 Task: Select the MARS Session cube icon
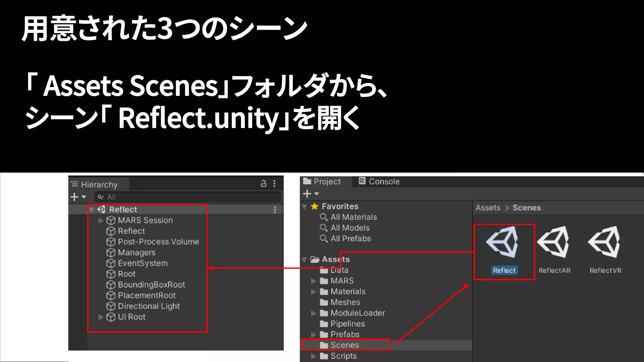[x=111, y=221]
